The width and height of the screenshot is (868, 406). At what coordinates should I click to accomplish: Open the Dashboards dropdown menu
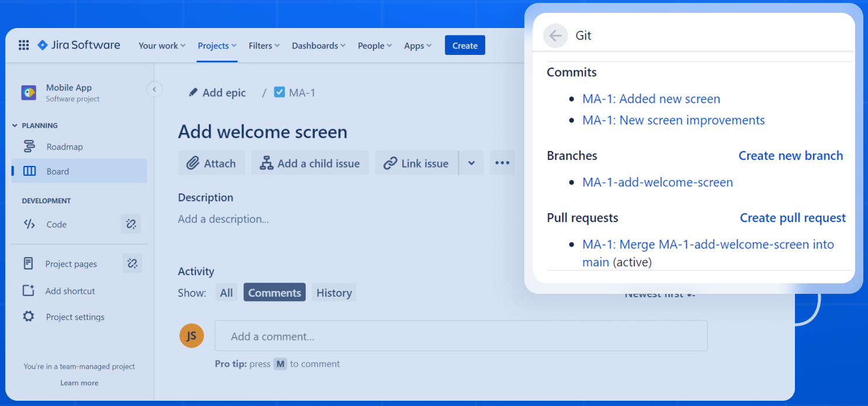(x=319, y=46)
